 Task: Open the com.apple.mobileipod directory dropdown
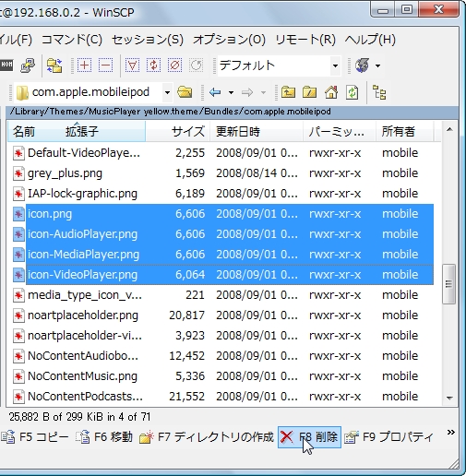pos(167,92)
